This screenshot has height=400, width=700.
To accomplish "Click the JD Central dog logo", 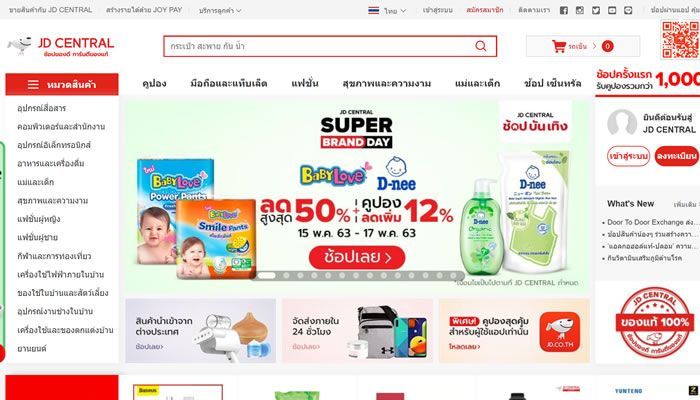I will (20, 46).
